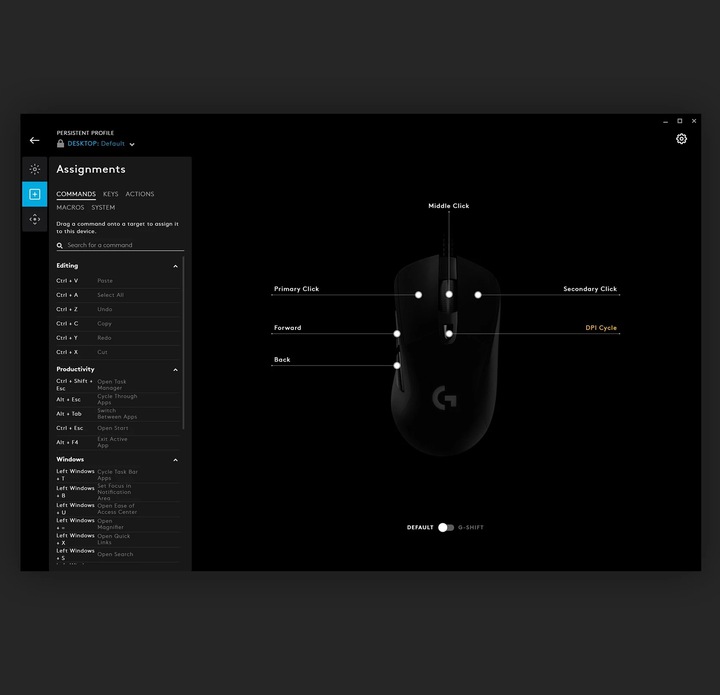Select the Open Magnifier command

[118, 524]
